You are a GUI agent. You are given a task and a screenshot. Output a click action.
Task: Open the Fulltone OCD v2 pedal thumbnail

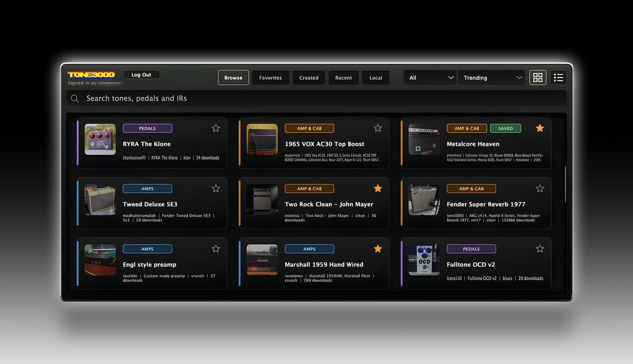424,260
